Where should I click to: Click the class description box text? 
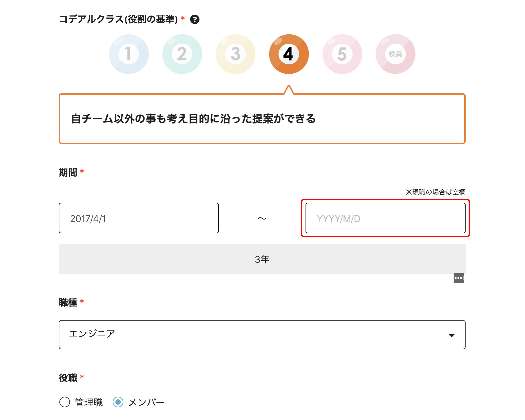[193, 119]
